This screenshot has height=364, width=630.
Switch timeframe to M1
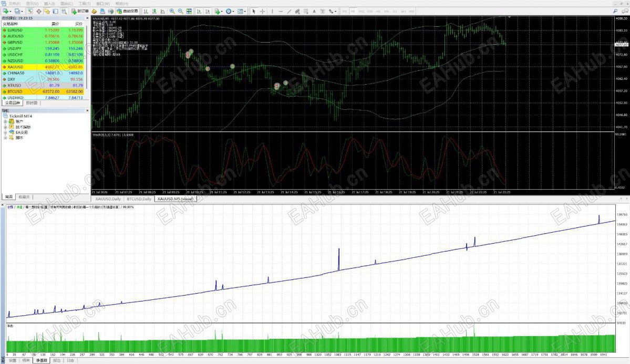tap(345, 11)
